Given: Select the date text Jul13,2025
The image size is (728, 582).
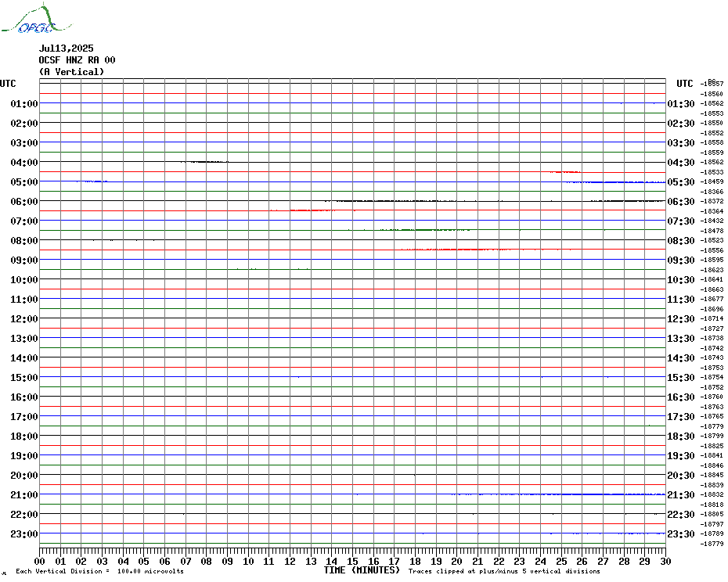Looking at the screenshot, I should point(66,48).
